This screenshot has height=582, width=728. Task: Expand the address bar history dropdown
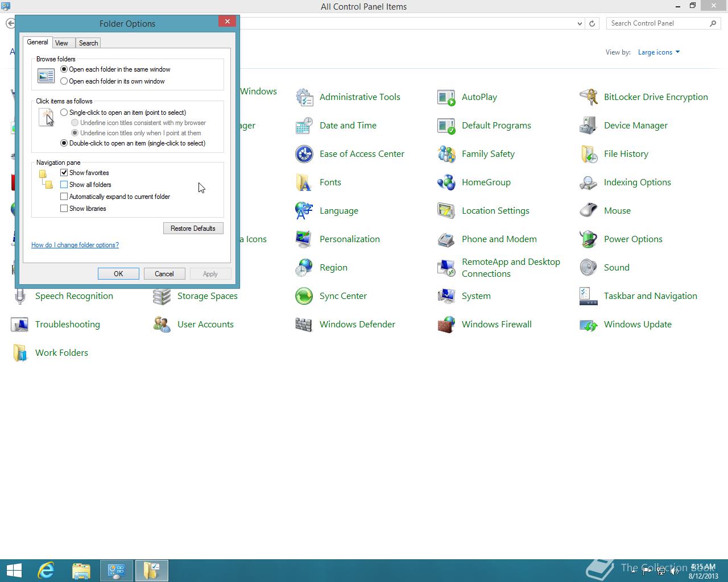580,23
